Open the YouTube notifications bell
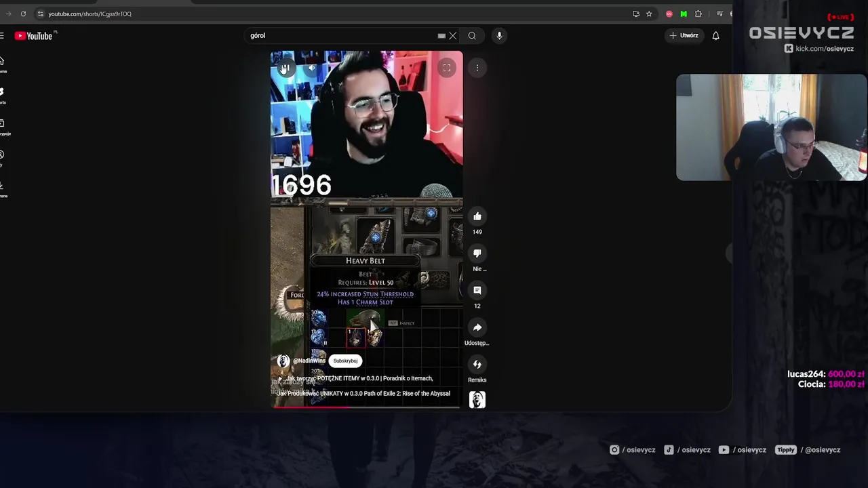The height and width of the screenshot is (488, 868). (715, 35)
